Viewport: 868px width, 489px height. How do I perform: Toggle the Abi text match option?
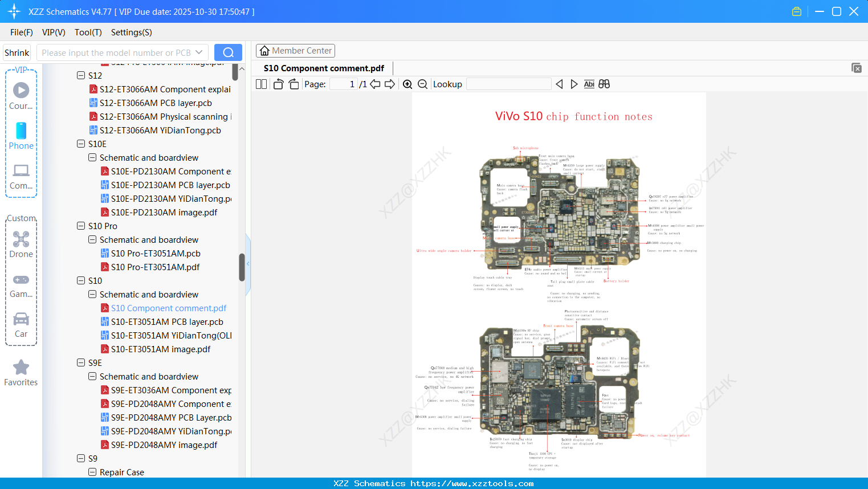[589, 84]
